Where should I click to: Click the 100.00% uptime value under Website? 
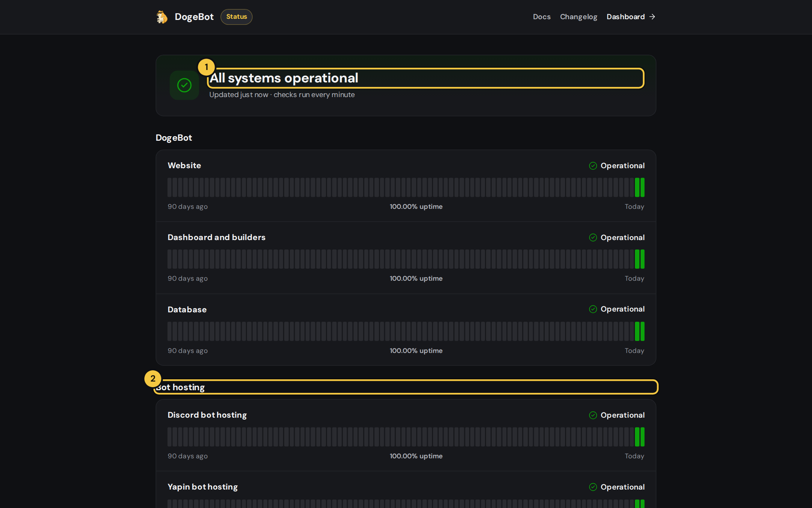pyautogui.click(x=416, y=207)
